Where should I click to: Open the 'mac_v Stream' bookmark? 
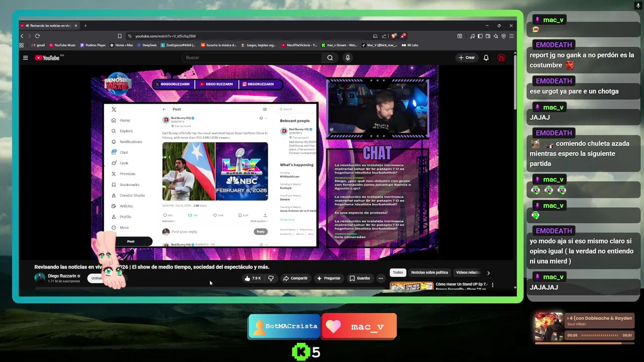tap(340, 45)
